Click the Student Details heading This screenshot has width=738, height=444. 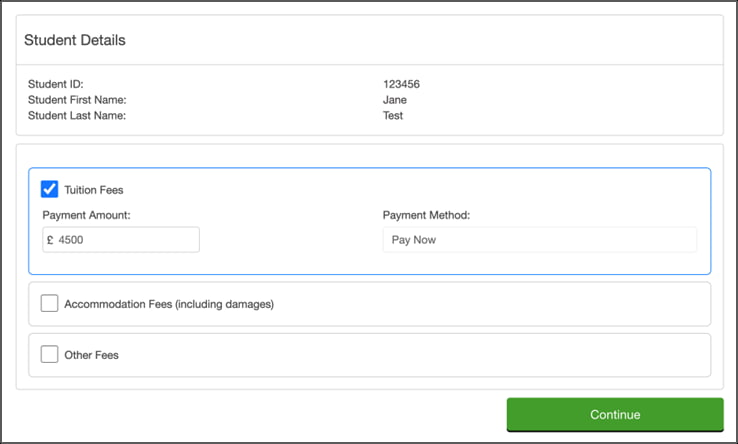[74, 40]
